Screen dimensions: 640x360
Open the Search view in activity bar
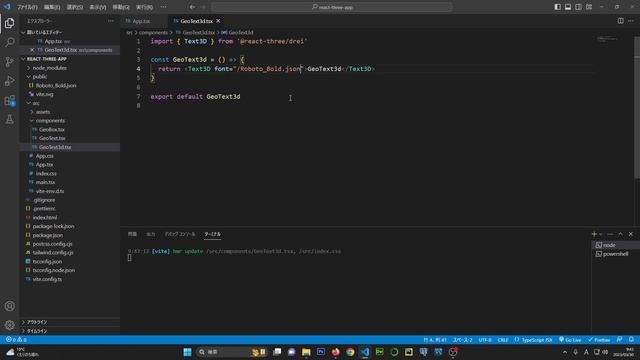click(9, 42)
